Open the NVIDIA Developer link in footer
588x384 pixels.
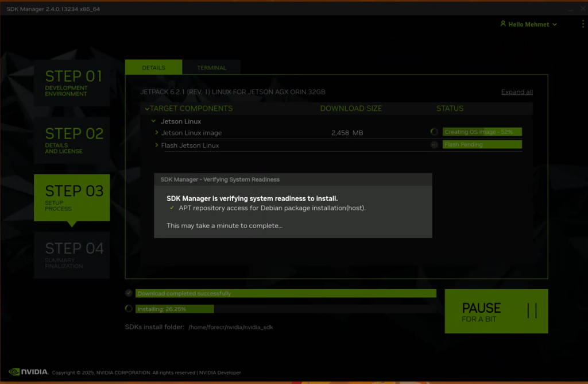(x=220, y=373)
